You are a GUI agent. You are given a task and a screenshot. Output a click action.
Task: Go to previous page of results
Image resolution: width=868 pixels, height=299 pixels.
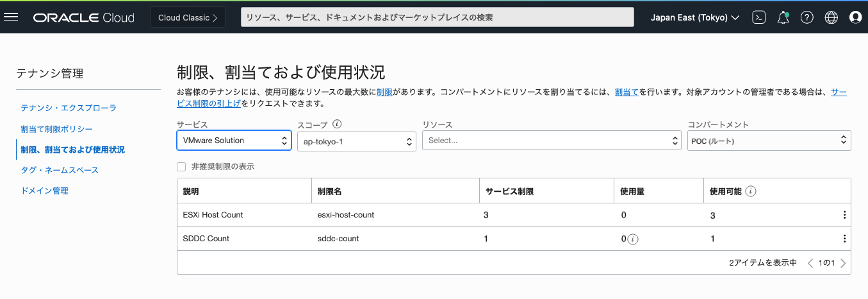click(x=810, y=263)
